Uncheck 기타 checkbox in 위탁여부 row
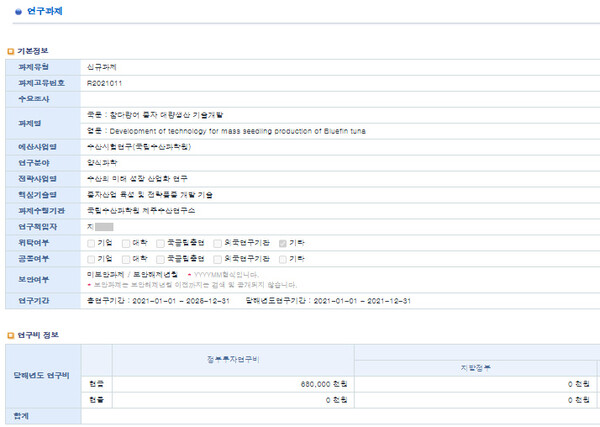The width and height of the screenshot is (600, 427). 283,243
